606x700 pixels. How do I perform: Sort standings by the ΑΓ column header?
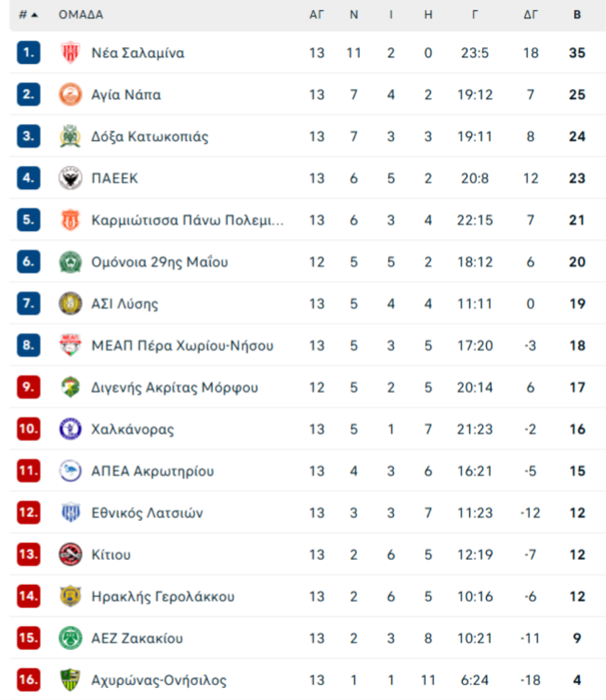tap(316, 15)
